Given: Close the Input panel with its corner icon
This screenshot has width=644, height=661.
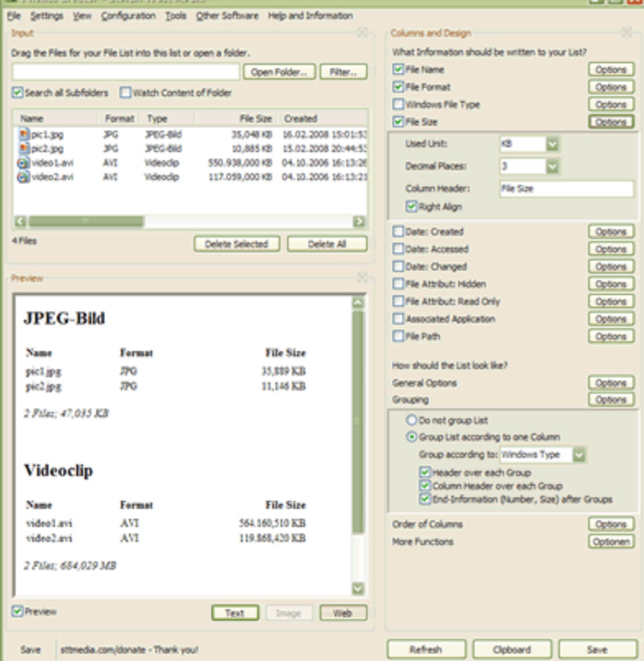Looking at the screenshot, I should tap(362, 32).
